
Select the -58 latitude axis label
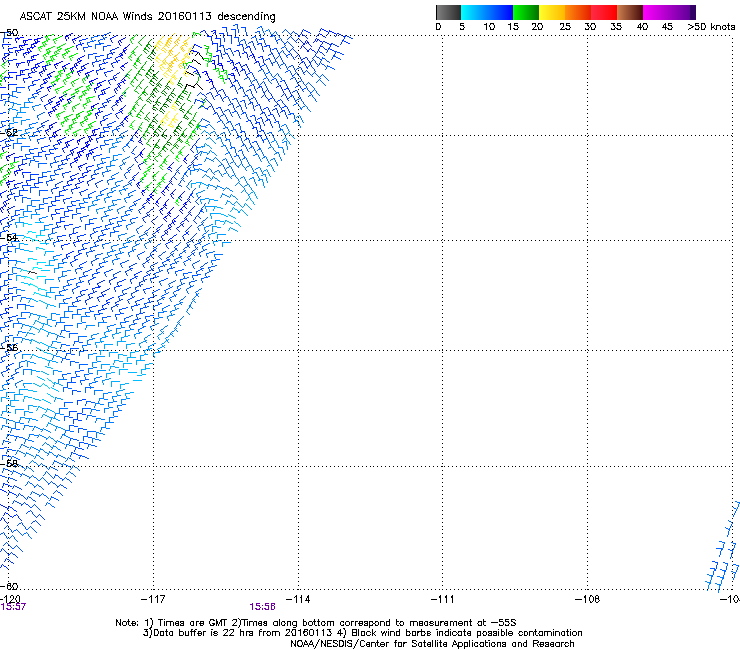click(9, 464)
